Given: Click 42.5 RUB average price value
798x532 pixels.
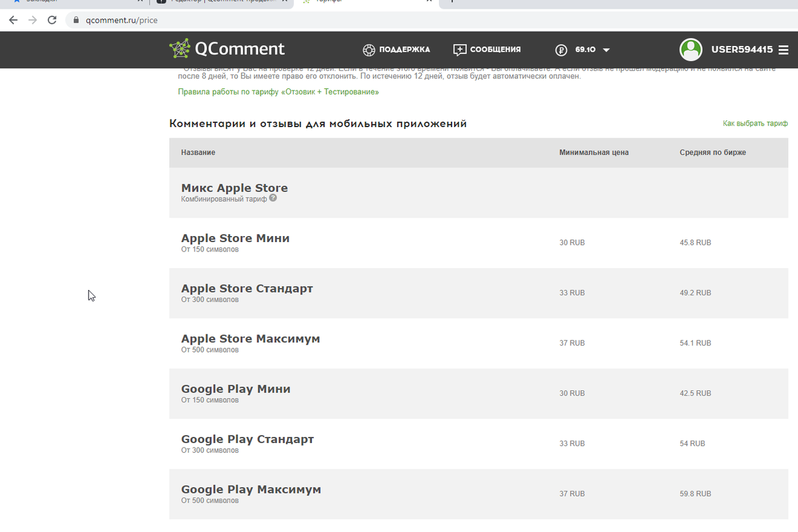Looking at the screenshot, I should (696, 393).
